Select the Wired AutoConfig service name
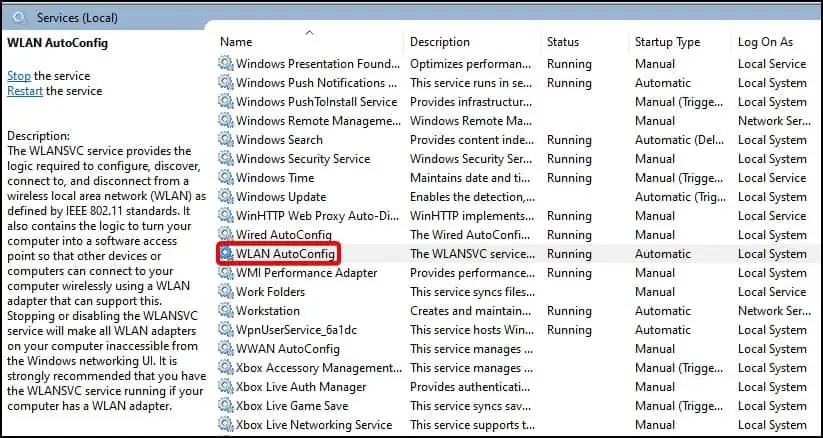The width and height of the screenshot is (823, 438). pos(283,235)
